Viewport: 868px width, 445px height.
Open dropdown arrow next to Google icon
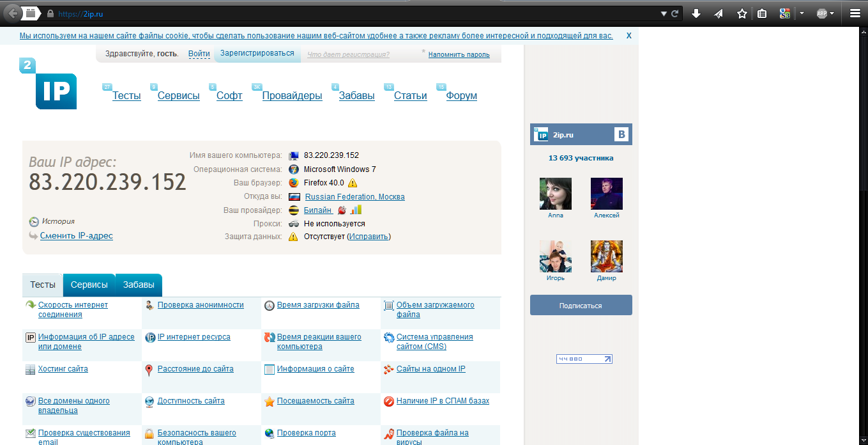click(802, 13)
